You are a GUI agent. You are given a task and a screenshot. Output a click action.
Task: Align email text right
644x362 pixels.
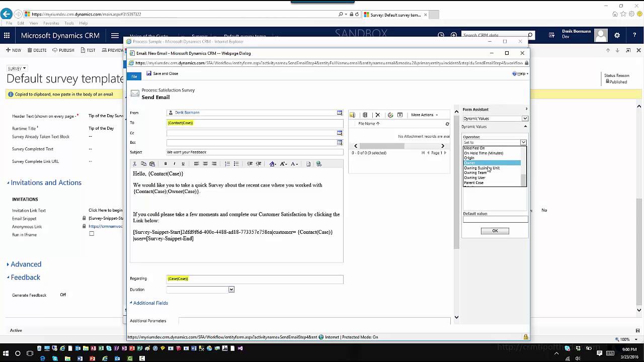tap(214, 164)
